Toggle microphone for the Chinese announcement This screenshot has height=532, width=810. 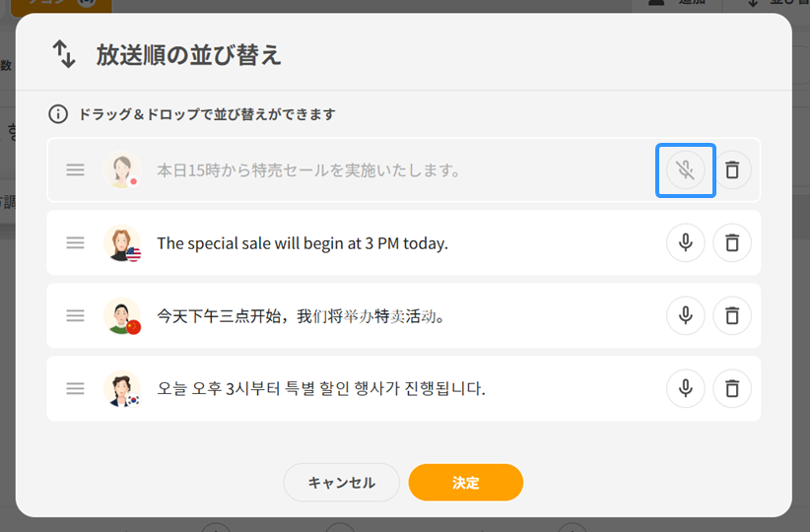pos(686,315)
